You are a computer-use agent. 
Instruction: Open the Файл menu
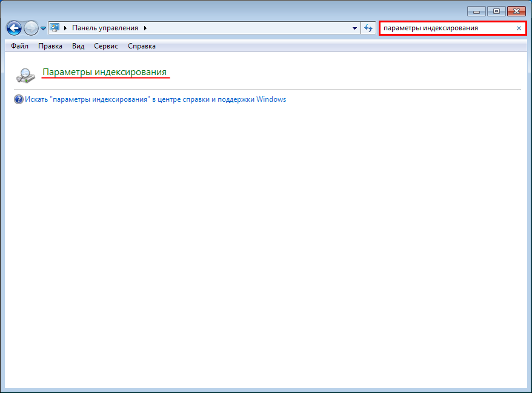tap(19, 46)
